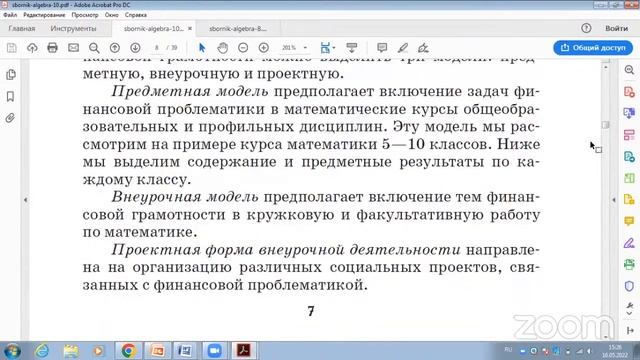Image resolution: width=640 pixels, height=360 pixels.
Task: Switch to sbornik-algebra-8 document tab
Action: tap(238, 29)
